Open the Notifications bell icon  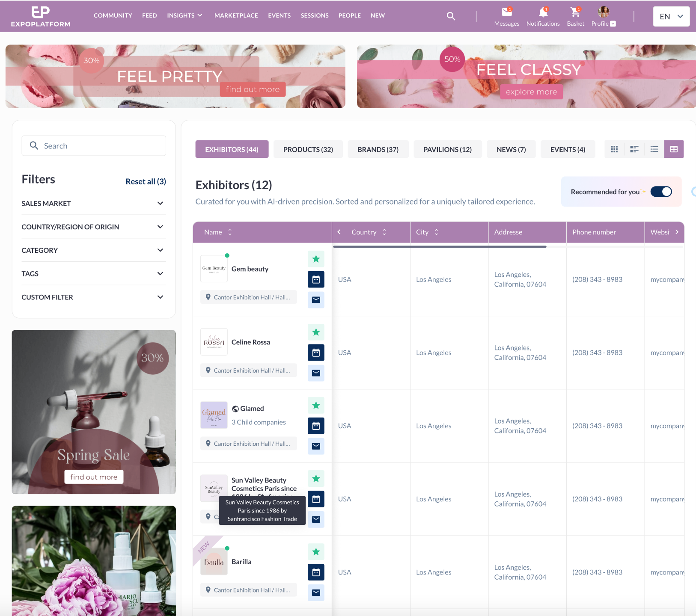tap(543, 12)
